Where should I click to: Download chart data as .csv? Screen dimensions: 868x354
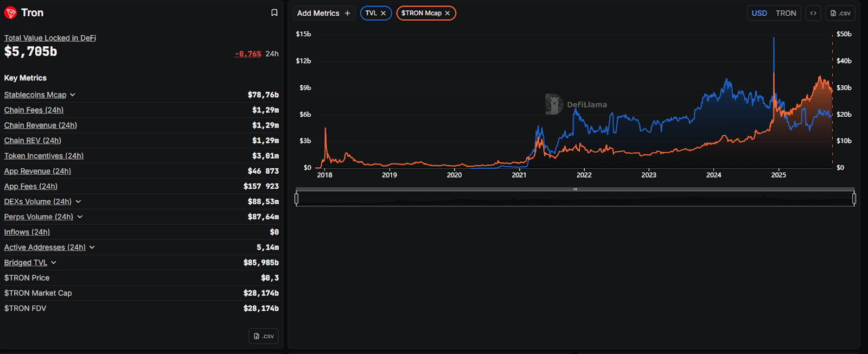(x=840, y=13)
